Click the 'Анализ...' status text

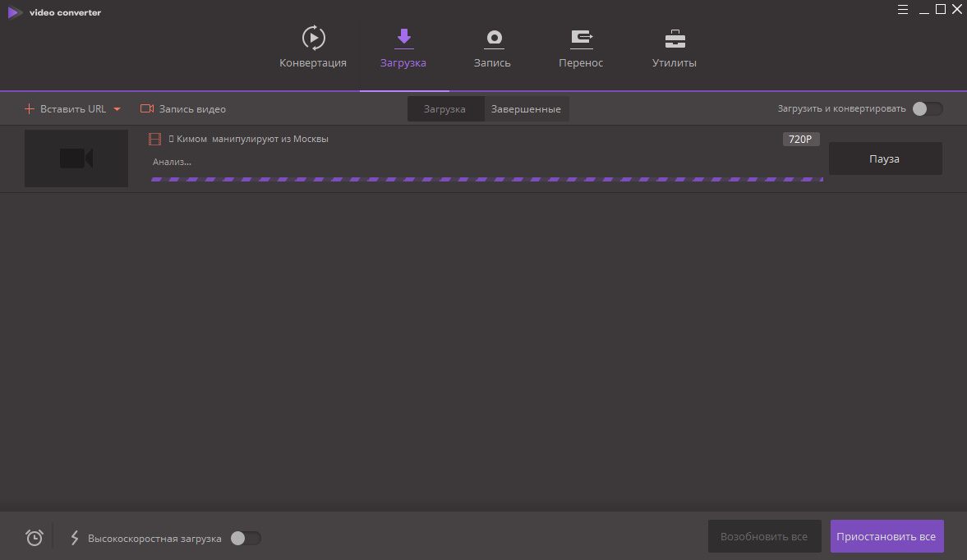point(172,162)
